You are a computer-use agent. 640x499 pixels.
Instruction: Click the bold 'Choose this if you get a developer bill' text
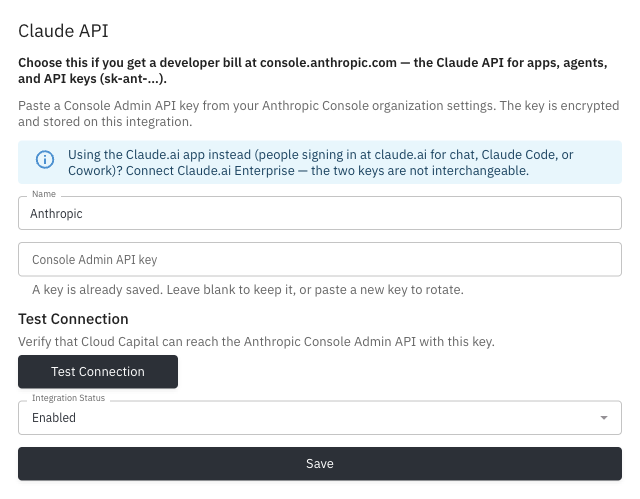pos(313,71)
